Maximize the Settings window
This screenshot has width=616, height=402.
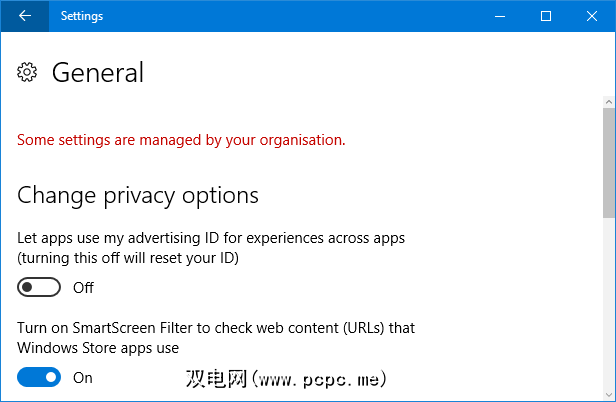[546, 16]
